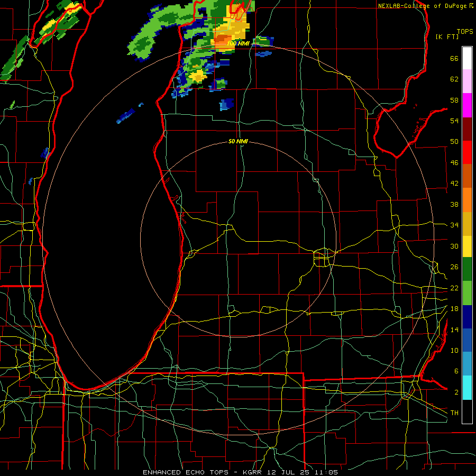Image resolution: width=476 pixels, height=476 pixels.
Task: Click the "TH" threshold label
Action: [x=454, y=413]
